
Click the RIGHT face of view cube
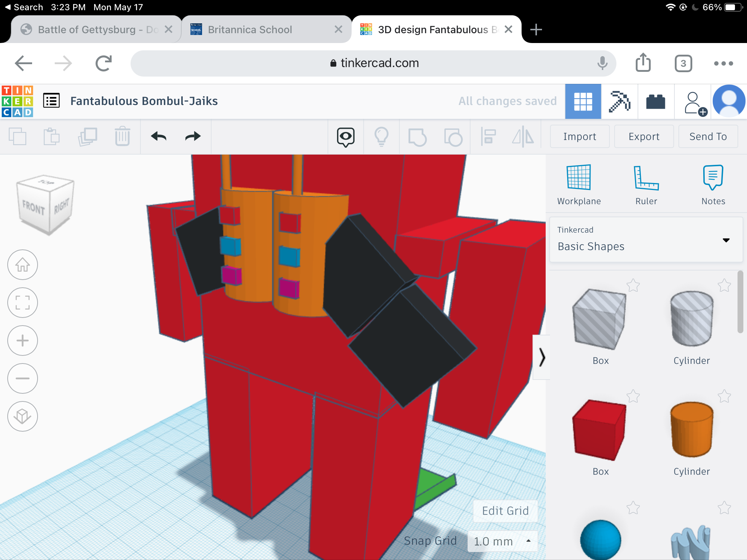click(x=61, y=206)
